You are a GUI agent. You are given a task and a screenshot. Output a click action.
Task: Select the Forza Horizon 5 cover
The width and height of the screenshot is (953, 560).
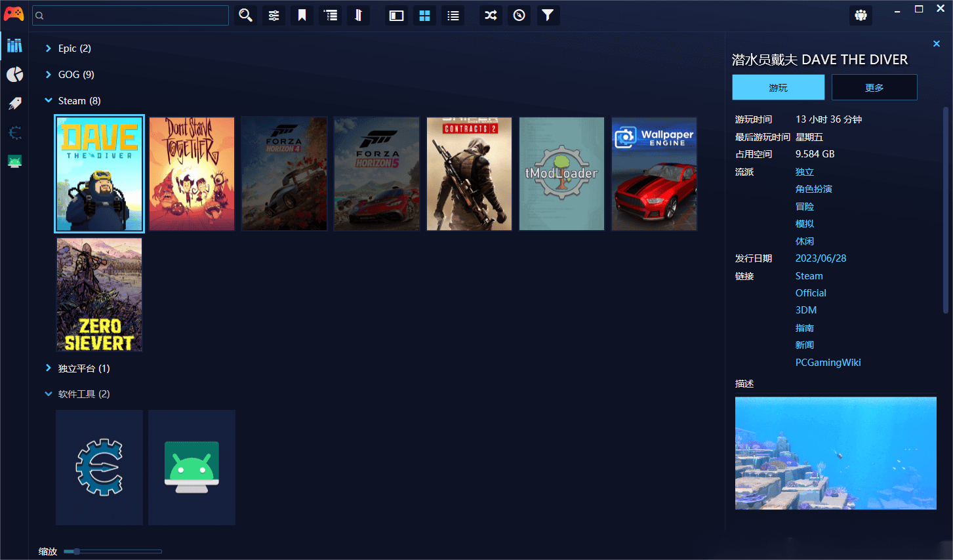(376, 174)
